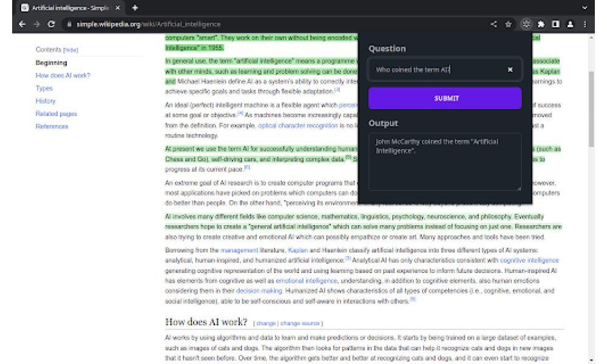Click the share page icon
607x364 pixels.
pos(494,24)
